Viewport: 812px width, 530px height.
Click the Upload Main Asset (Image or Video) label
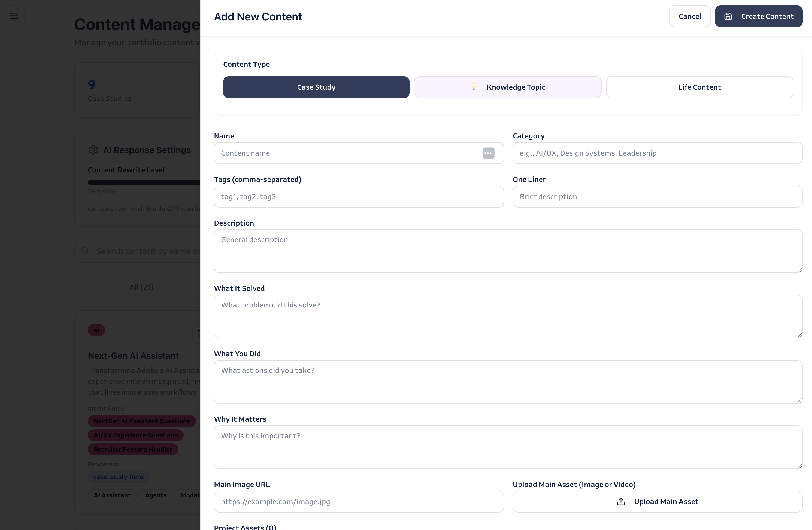pyautogui.click(x=574, y=485)
